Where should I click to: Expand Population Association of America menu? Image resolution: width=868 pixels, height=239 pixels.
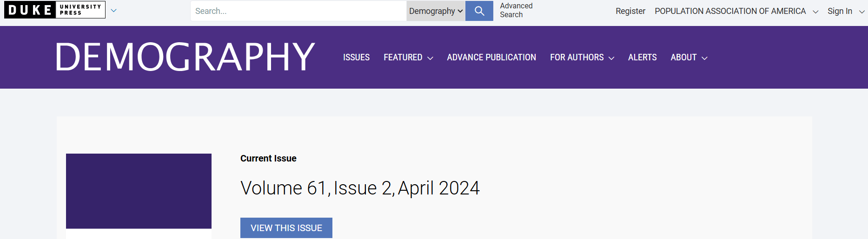[x=736, y=11]
